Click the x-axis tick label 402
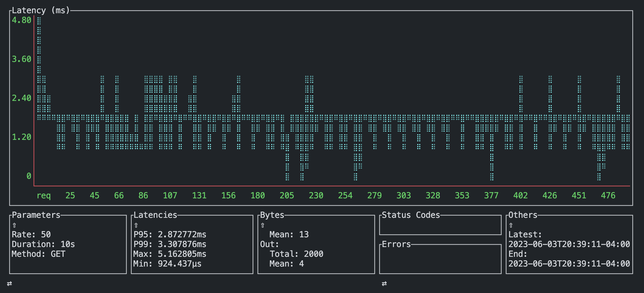This screenshot has height=293, width=644. tap(521, 196)
